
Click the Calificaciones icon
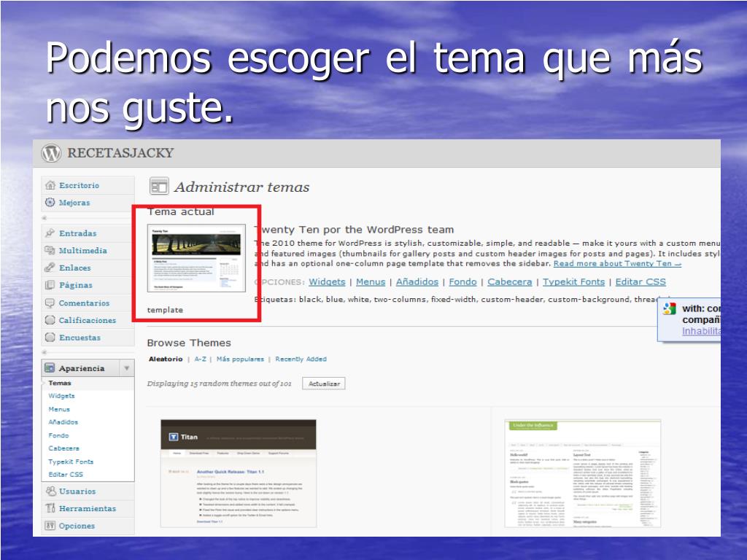pos(50,320)
